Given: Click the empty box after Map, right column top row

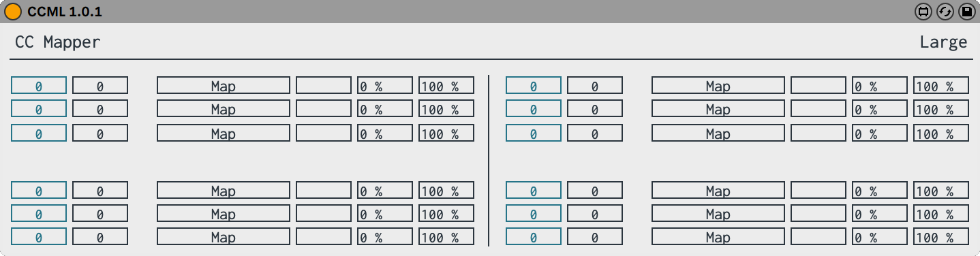Looking at the screenshot, I should (818, 85).
